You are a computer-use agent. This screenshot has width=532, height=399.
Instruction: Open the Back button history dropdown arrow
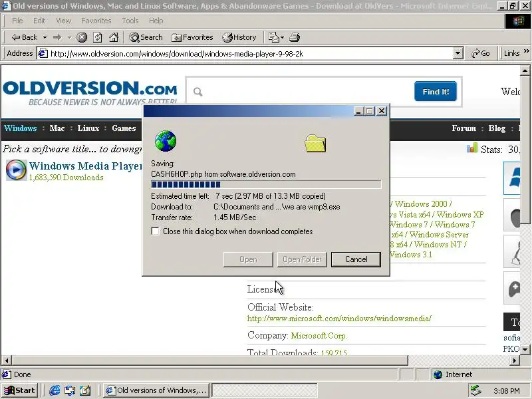tap(45, 37)
